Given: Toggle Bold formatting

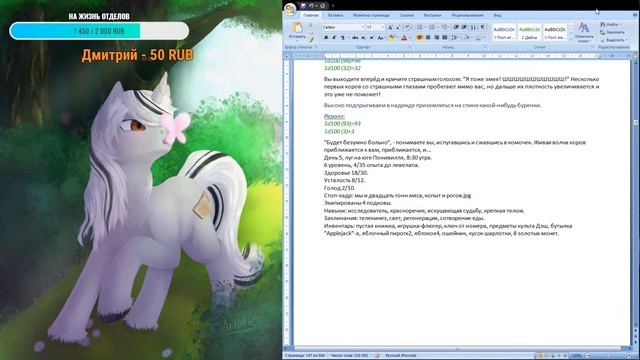Looking at the screenshot, I should pos(326,38).
